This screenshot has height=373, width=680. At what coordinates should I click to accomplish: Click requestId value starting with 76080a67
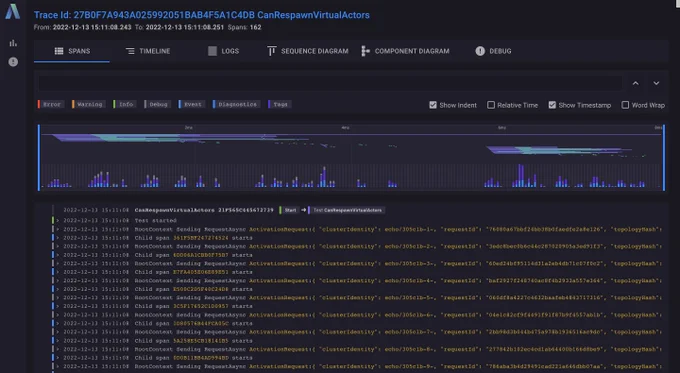pos(546,229)
